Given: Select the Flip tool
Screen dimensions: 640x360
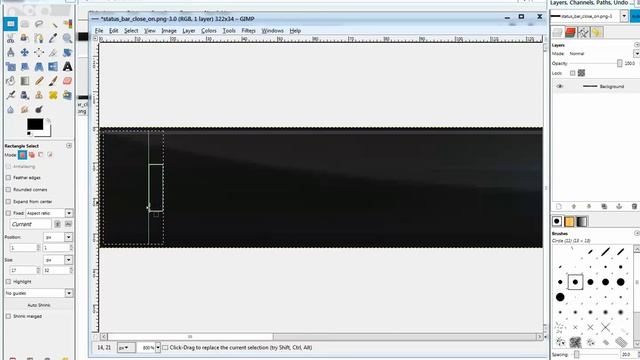Looking at the screenshot, I should tap(53, 67).
